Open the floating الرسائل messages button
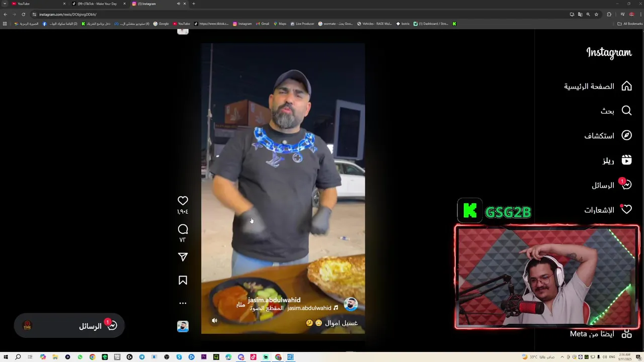 tap(69, 326)
